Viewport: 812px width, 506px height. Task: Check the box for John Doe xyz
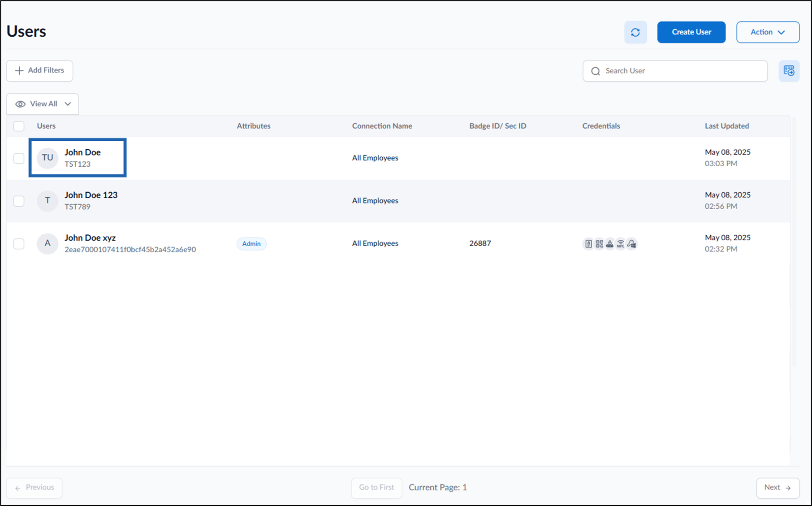tap(19, 244)
